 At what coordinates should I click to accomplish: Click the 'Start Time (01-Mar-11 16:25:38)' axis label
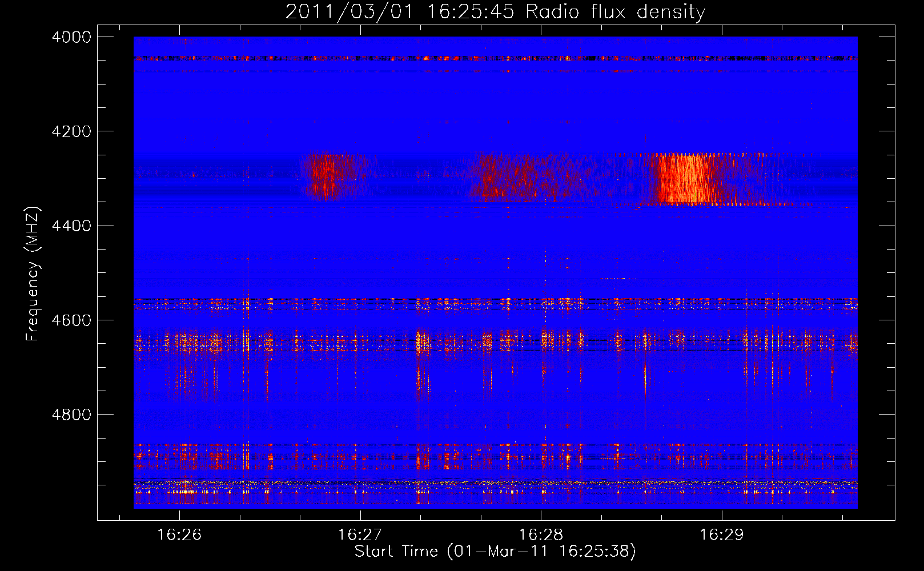[495, 552]
